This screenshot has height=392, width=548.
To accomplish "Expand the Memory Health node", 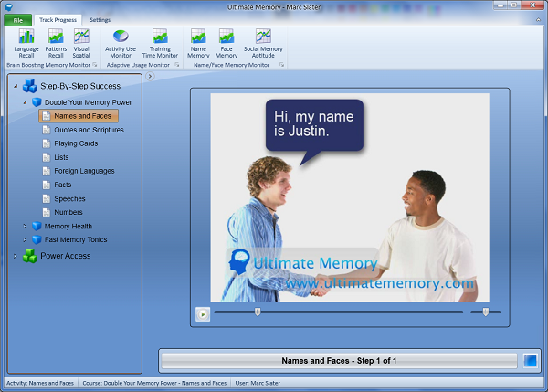I will [x=25, y=227].
